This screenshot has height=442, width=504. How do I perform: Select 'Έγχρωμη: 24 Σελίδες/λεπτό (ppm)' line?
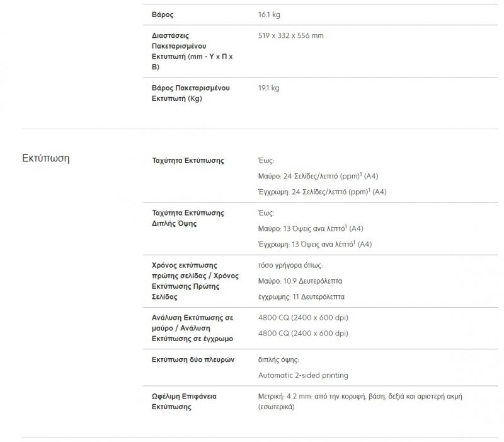323,192
